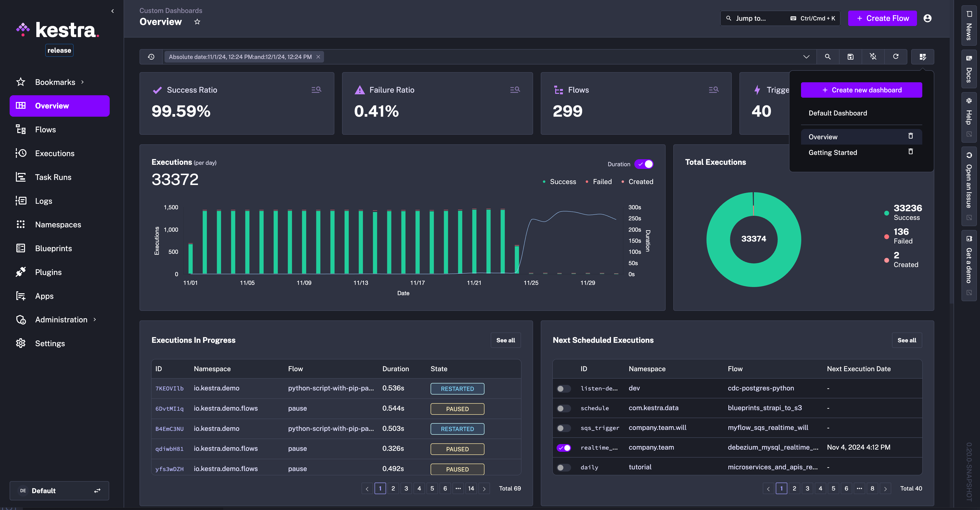
Task: Open the dashboard selector icon
Action: 923,57
